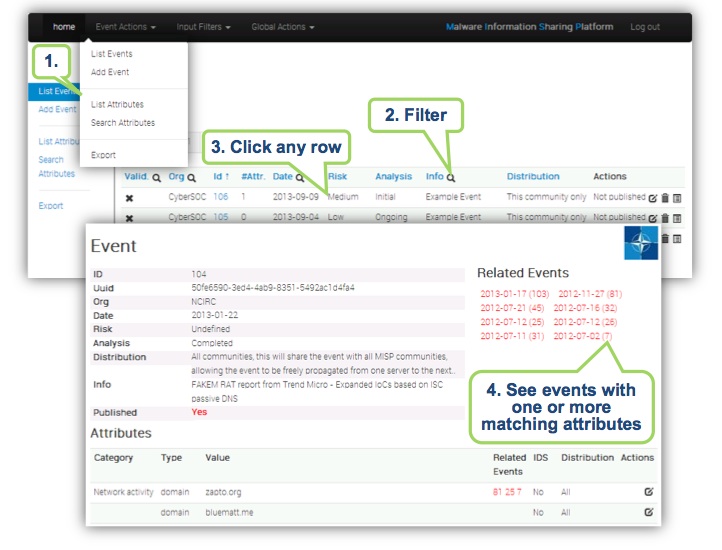Viewport: 722px width, 550px height.
Task: Open related event 2013-01-17 (103)
Action: coord(514,294)
